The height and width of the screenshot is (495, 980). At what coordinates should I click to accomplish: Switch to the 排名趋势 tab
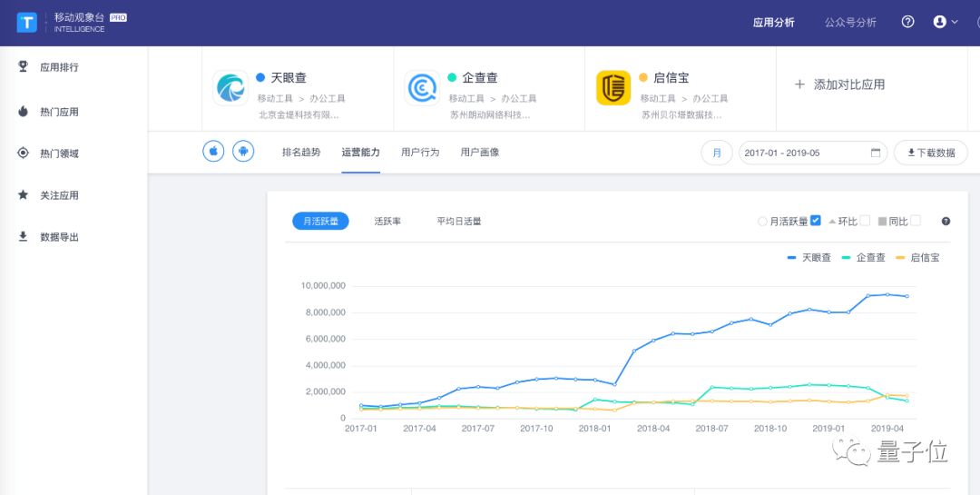coord(301,152)
